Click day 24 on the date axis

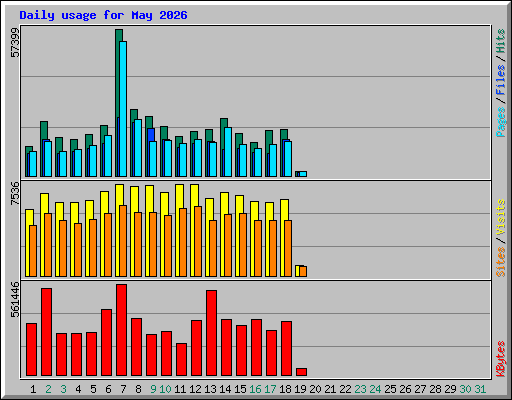pyautogui.click(x=375, y=389)
